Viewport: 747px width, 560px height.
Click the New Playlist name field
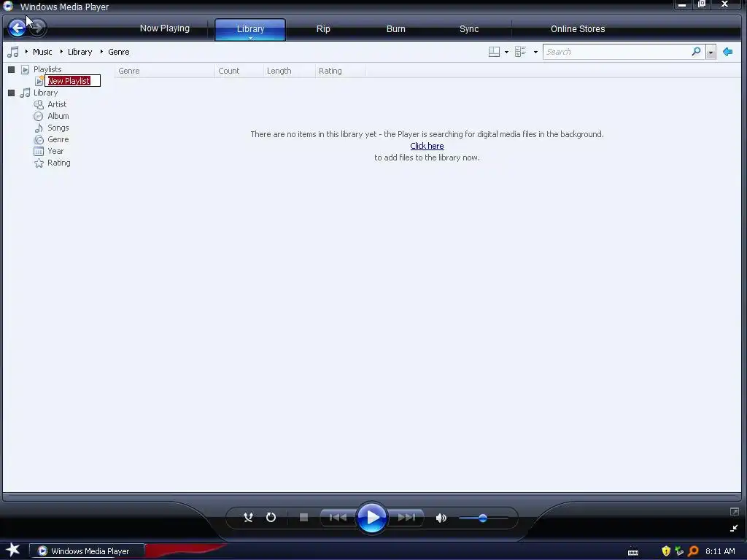72,81
